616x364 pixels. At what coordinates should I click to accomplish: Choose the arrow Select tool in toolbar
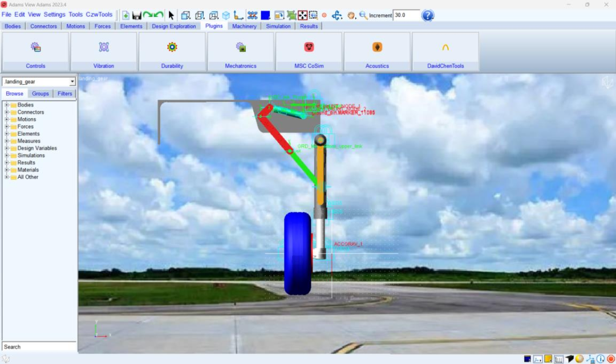171,15
